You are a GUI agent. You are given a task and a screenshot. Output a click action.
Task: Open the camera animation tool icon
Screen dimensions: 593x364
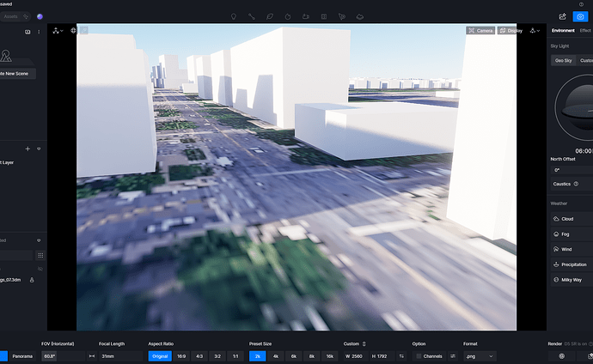(x=306, y=16)
